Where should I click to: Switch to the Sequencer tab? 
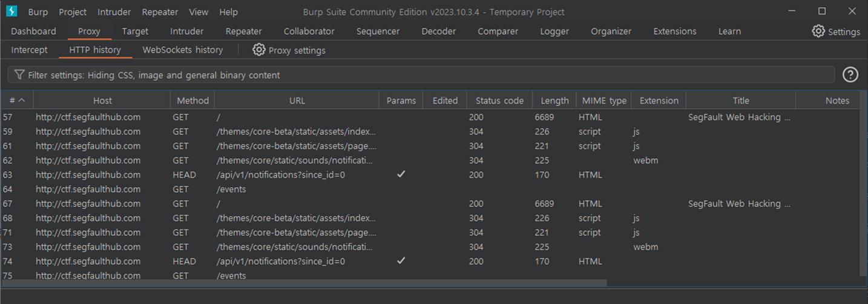(378, 31)
